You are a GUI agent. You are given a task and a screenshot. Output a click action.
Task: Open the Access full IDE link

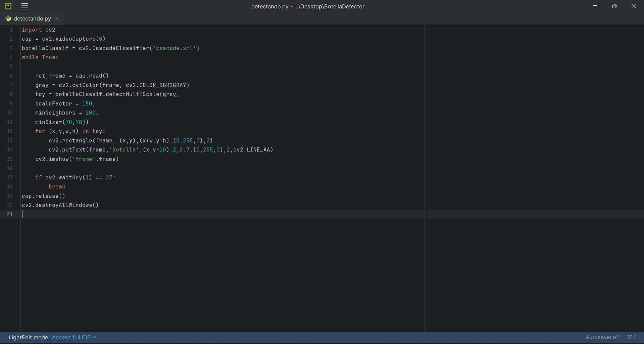tap(71, 337)
